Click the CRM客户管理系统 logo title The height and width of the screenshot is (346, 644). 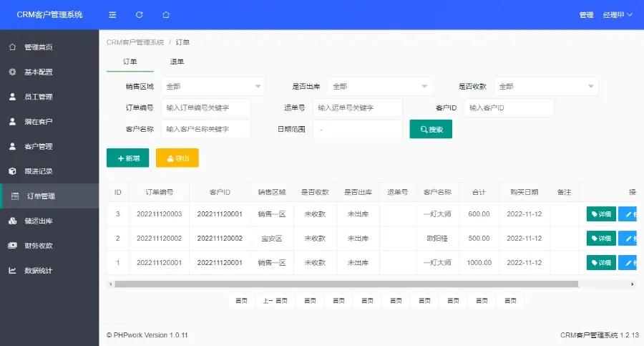pyautogui.click(x=49, y=15)
